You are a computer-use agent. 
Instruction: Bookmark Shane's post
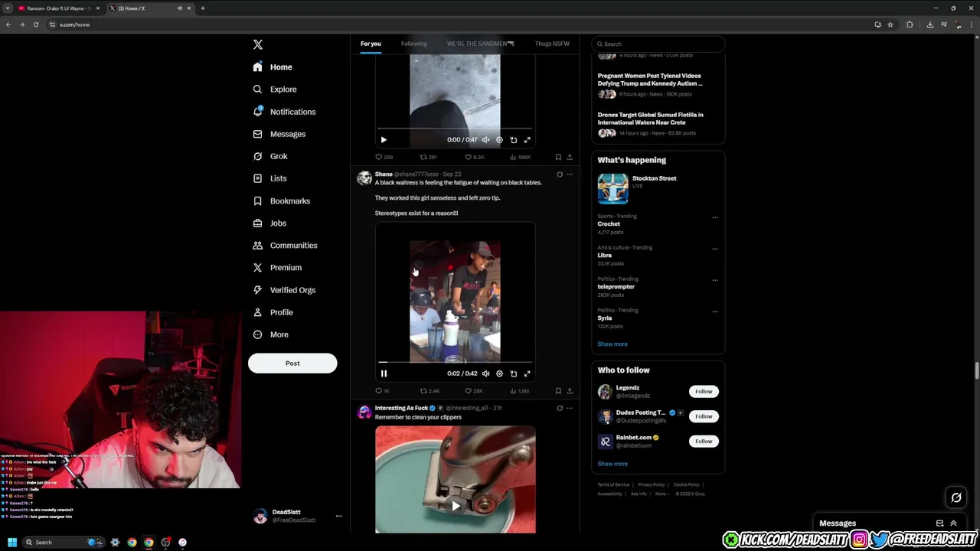click(558, 391)
